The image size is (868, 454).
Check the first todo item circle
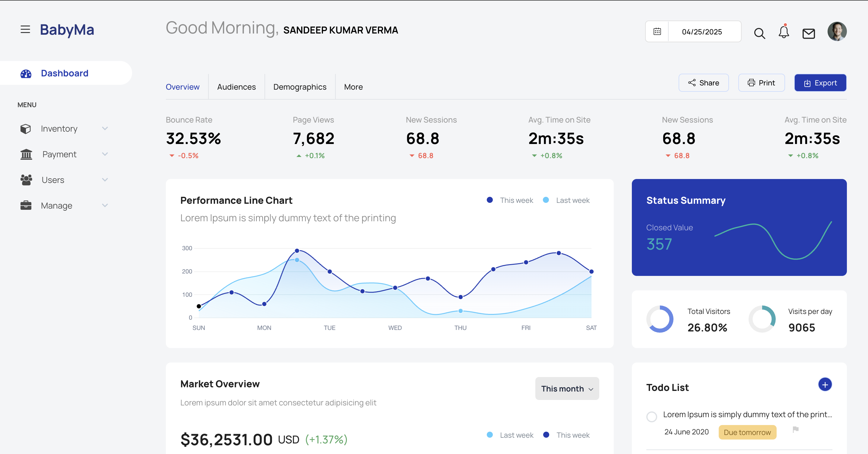point(651,417)
